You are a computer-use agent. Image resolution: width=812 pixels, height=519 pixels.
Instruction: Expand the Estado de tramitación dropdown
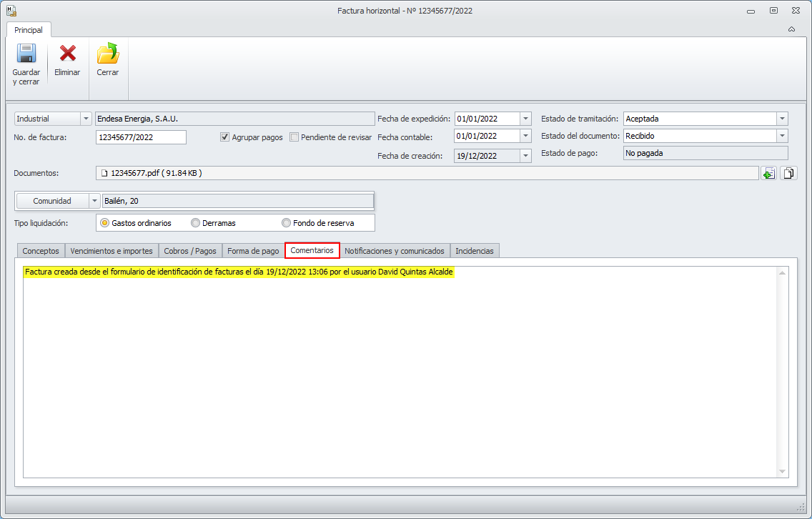tap(782, 119)
